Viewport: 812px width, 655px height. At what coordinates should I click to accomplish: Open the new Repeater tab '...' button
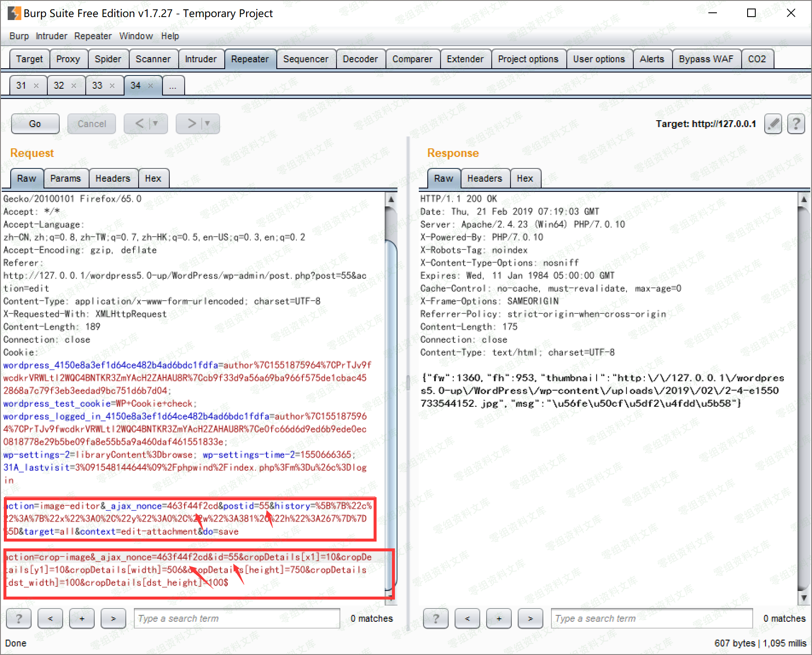(x=173, y=86)
